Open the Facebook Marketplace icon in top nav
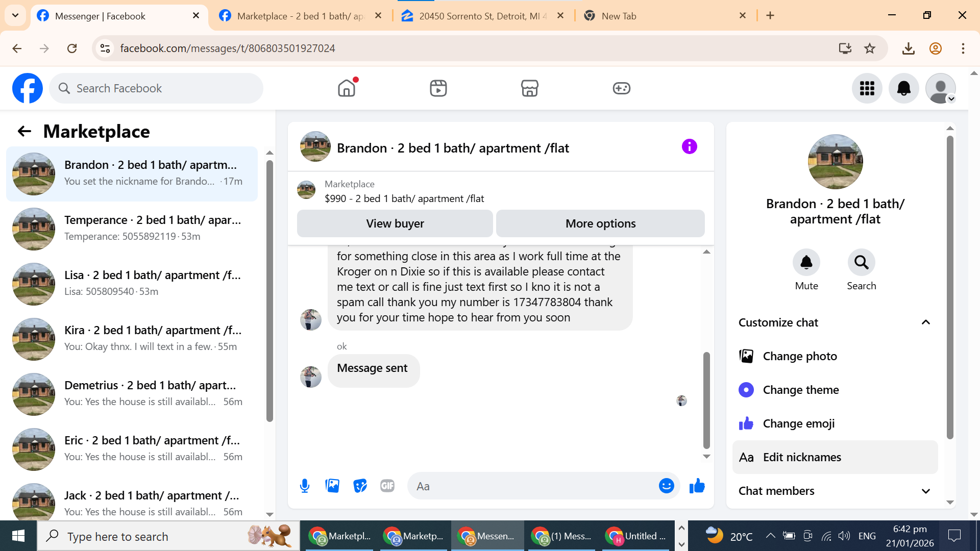Image resolution: width=980 pixels, height=551 pixels. coord(529,88)
